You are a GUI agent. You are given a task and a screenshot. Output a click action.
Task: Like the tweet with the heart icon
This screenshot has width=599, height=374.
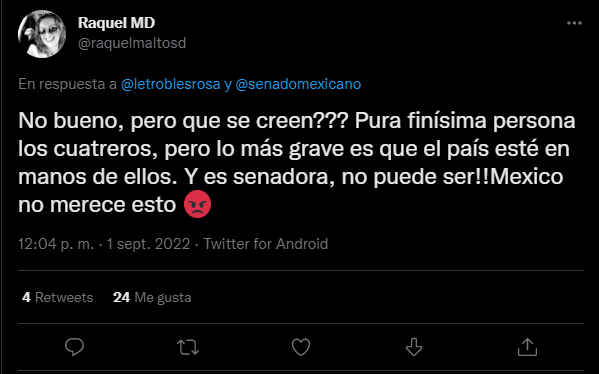tap(301, 347)
